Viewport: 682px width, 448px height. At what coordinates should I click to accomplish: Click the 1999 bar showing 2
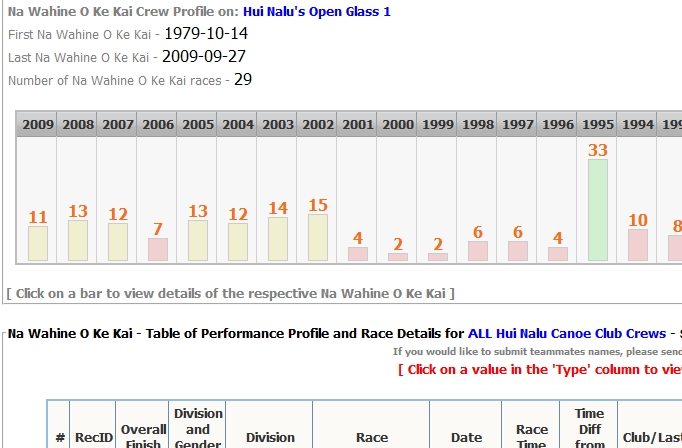coord(438,257)
